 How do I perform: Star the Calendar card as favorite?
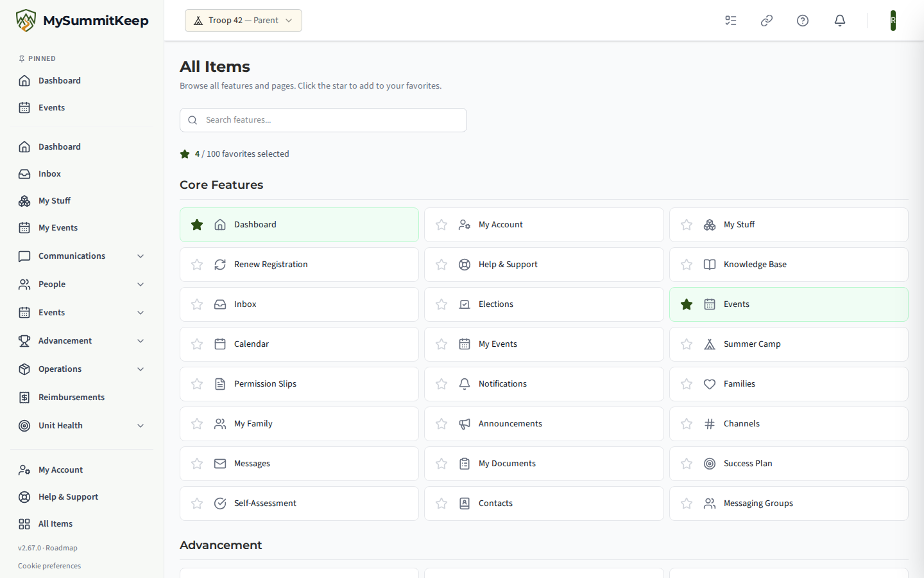pos(197,344)
